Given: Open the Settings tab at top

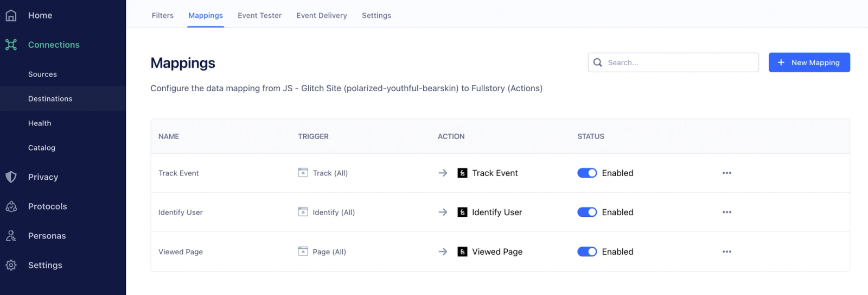Looking at the screenshot, I should pos(376,15).
